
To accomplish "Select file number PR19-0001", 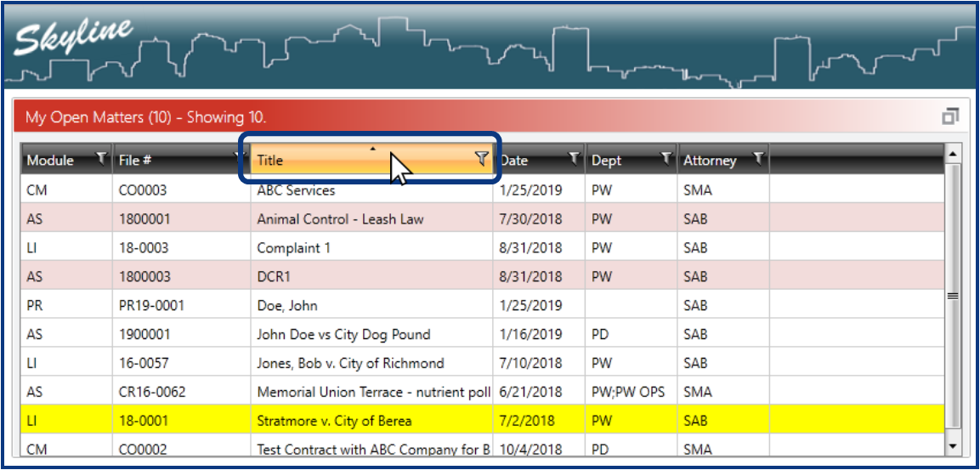I will [x=151, y=306].
